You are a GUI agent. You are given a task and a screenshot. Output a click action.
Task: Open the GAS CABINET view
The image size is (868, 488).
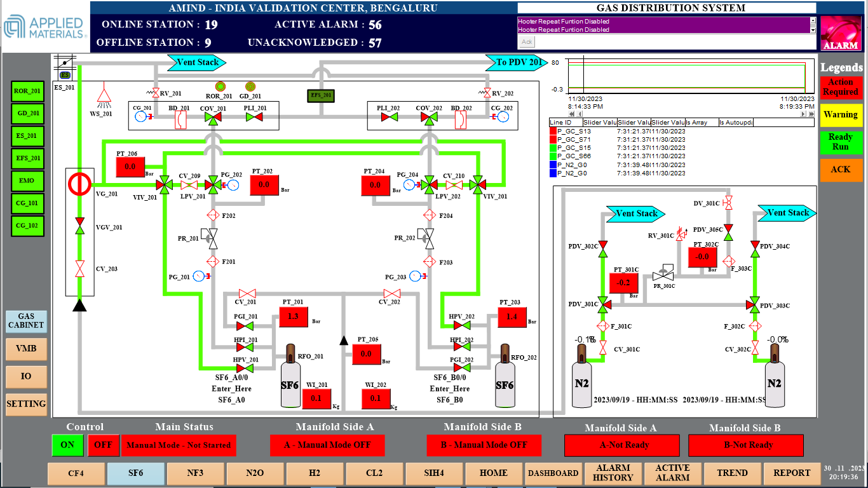point(27,321)
